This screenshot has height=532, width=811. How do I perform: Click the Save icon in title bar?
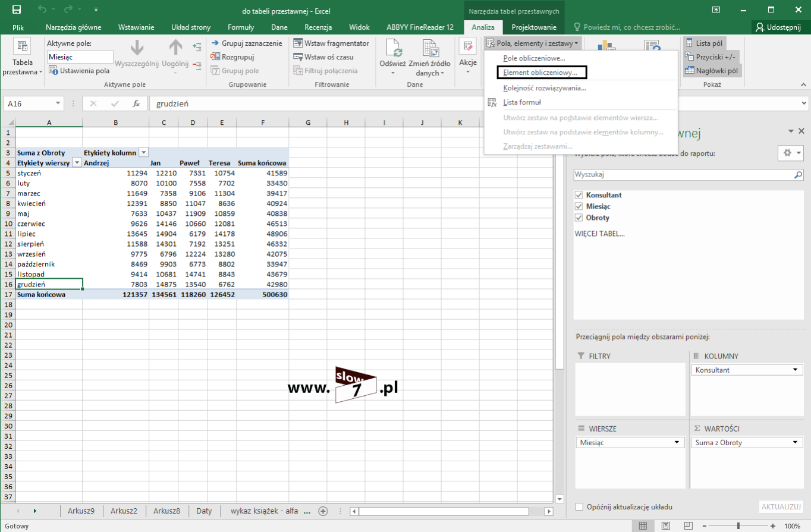16,10
